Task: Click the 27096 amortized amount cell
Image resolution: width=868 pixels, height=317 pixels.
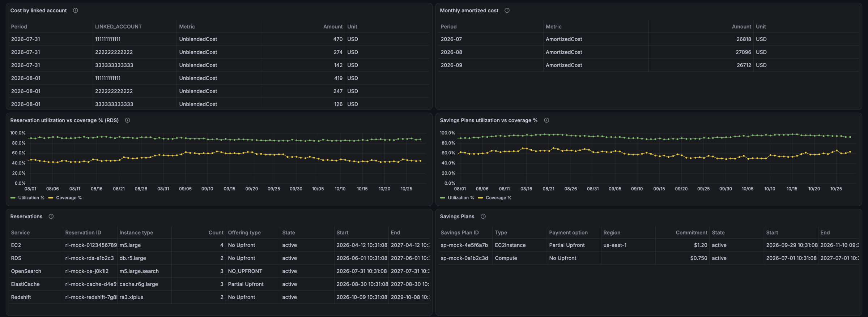Action: pyautogui.click(x=701, y=52)
